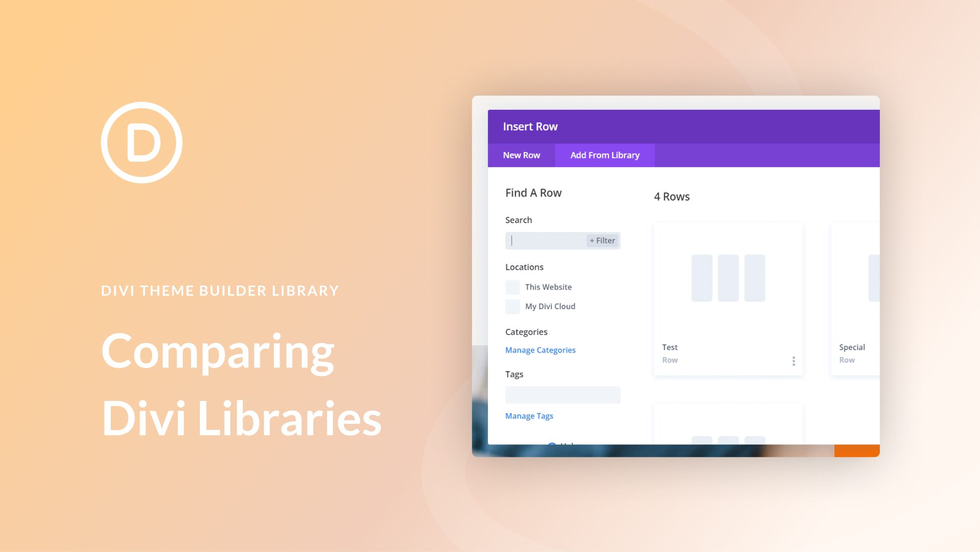Click the 'New Row' tab icon

click(x=522, y=155)
